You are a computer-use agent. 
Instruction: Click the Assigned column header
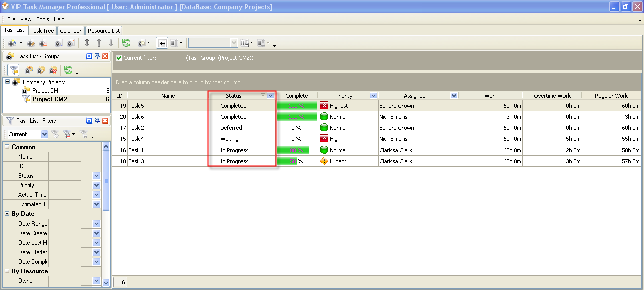tap(414, 96)
